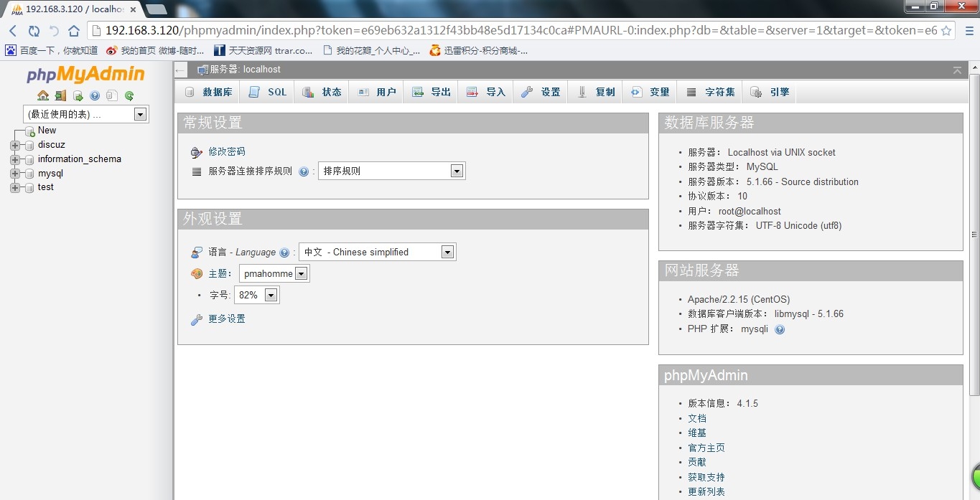The image size is (980, 500).
Task: Click the New item in database tree
Action: tap(47, 131)
